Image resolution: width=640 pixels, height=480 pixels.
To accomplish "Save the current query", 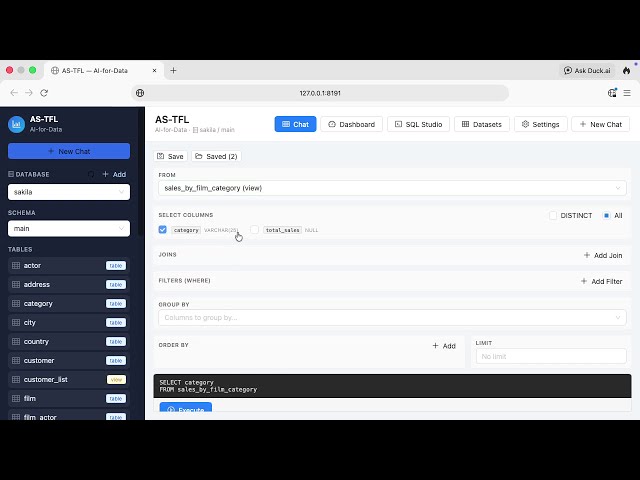I will [x=171, y=156].
